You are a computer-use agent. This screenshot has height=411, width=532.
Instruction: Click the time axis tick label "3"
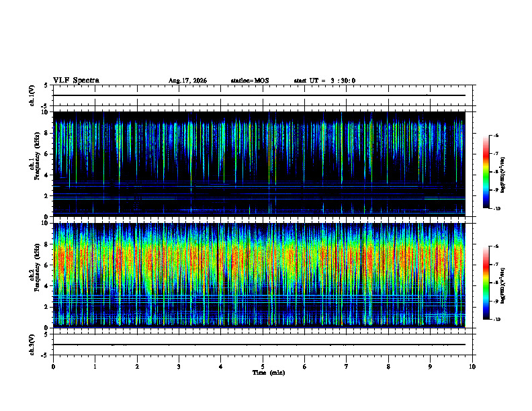pyautogui.click(x=179, y=367)
